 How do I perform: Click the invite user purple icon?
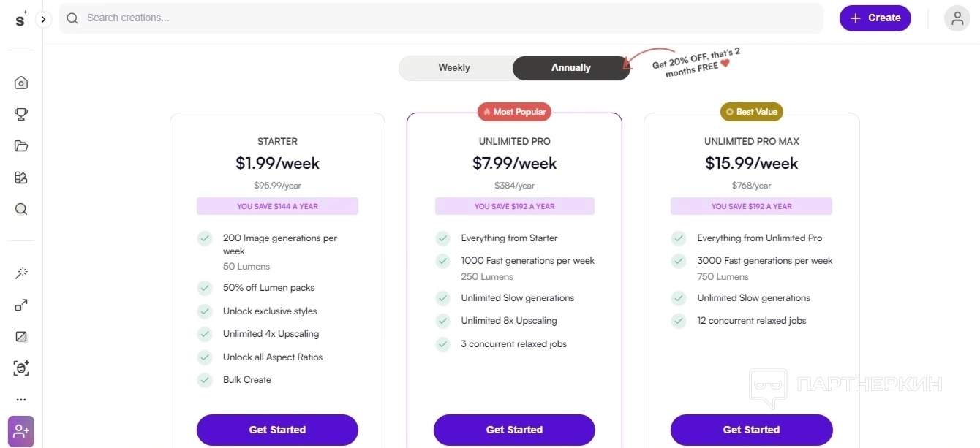[21, 431]
